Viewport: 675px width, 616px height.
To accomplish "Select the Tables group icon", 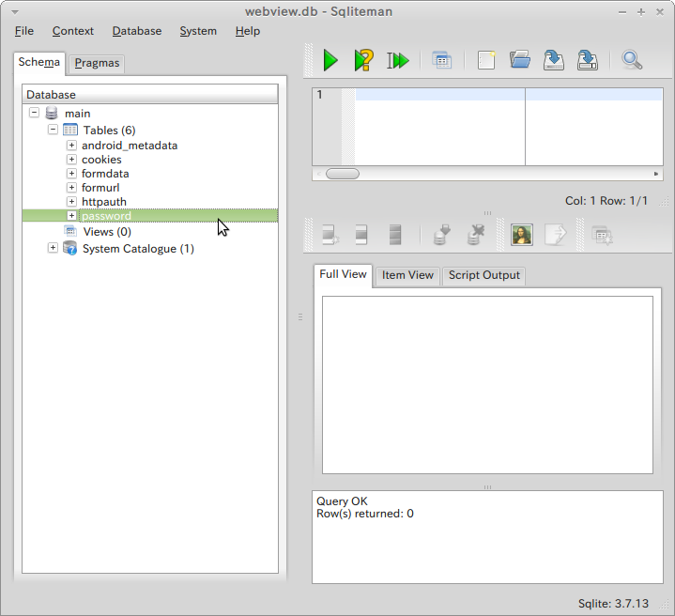I will coord(70,130).
